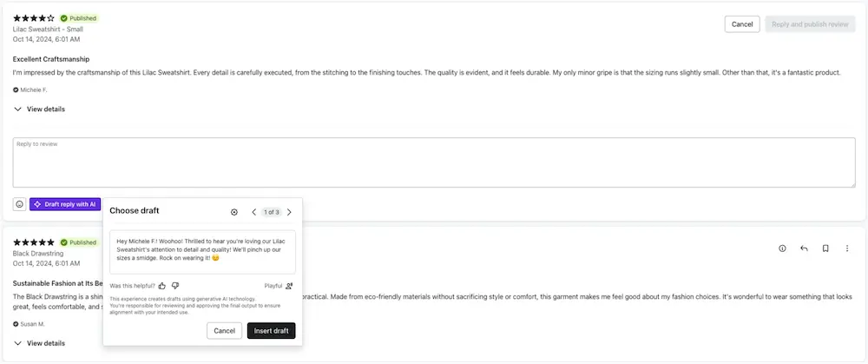Give thumbs down to the AI draft

pos(175,286)
